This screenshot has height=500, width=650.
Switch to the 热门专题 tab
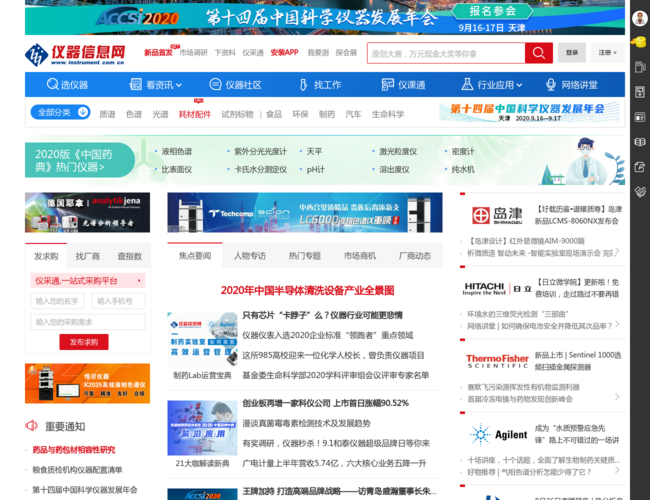[x=305, y=256]
